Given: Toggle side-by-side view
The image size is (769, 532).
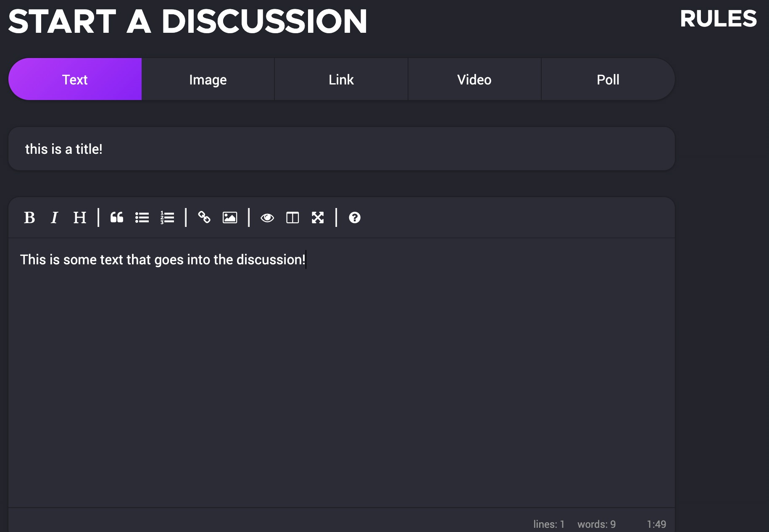Looking at the screenshot, I should [292, 218].
